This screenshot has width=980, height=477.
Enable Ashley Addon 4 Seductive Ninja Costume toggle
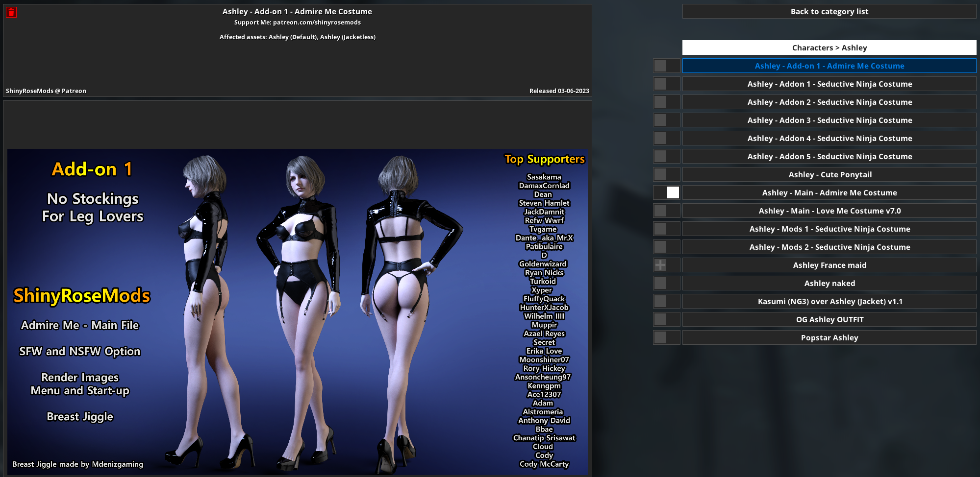coord(667,138)
